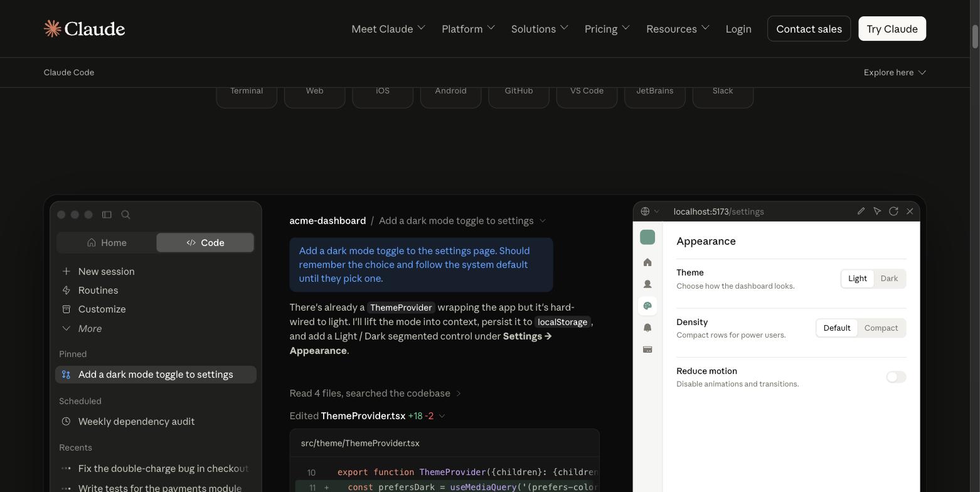The width and height of the screenshot is (980, 492).
Task: Click the page vertical scrollbar thumb
Action: 975,37
